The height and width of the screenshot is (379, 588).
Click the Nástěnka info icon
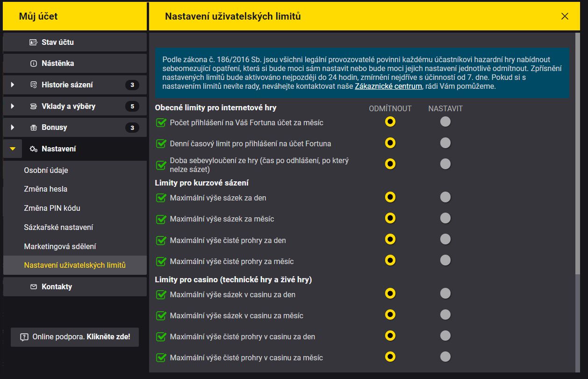point(33,64)
